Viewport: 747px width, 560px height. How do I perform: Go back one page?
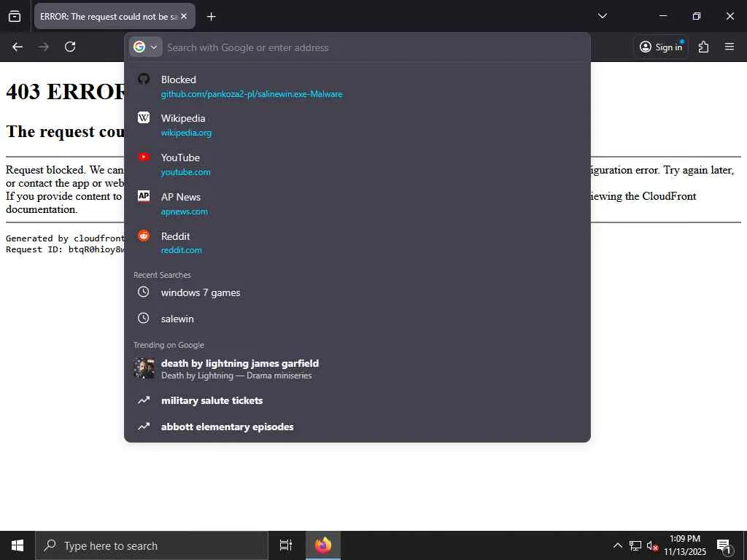tap(18, 47)
